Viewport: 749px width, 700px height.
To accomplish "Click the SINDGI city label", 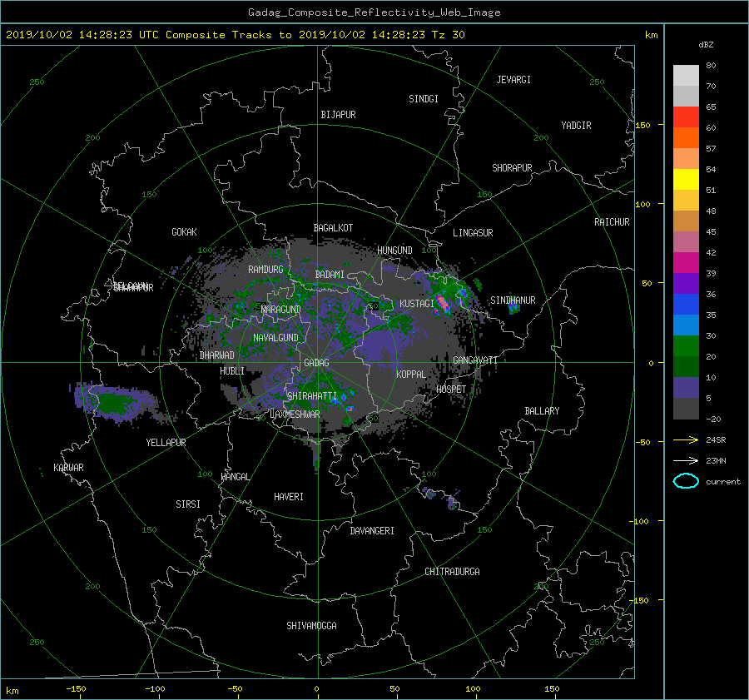I will click(424, 99).
